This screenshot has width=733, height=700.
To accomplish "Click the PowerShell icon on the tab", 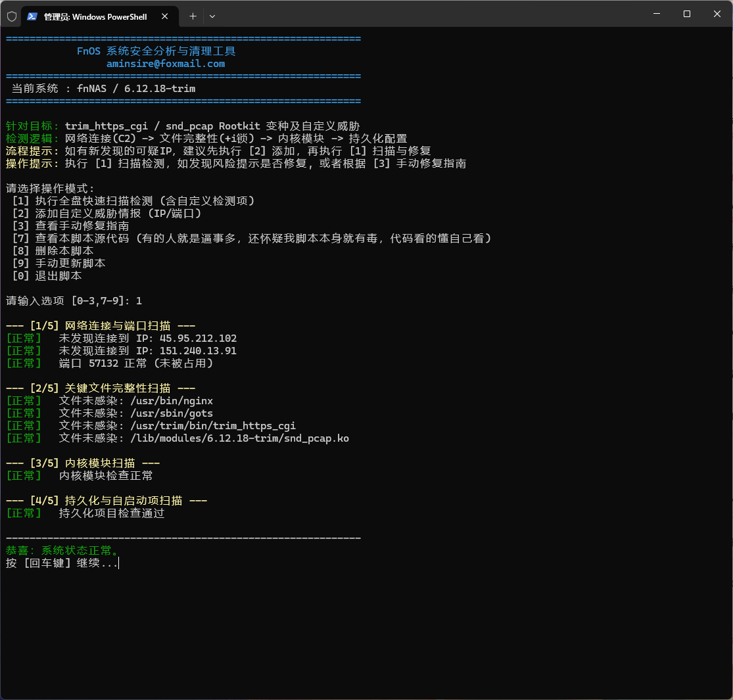I will 32,16.
